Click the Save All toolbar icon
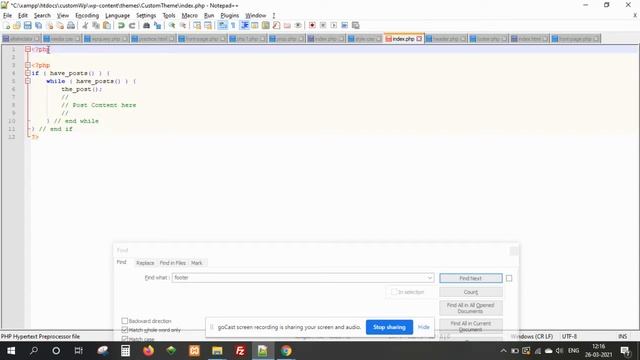 (x=38, y=26)
